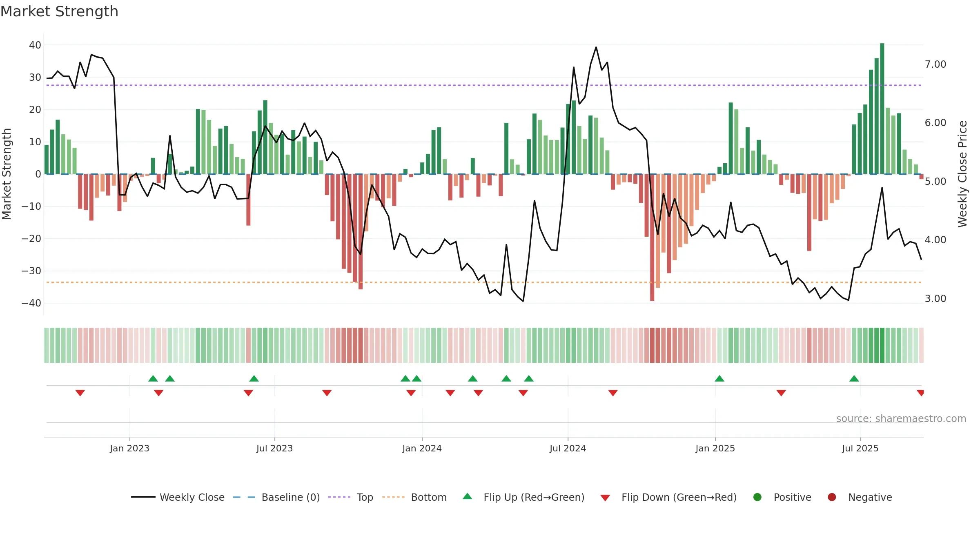980x551 pixels.
Task: Click the '7.00' price axis label
Action: click(x=935, y=64)
